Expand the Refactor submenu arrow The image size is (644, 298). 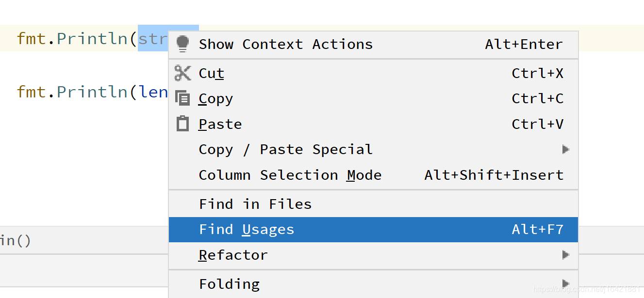point(566,254)
